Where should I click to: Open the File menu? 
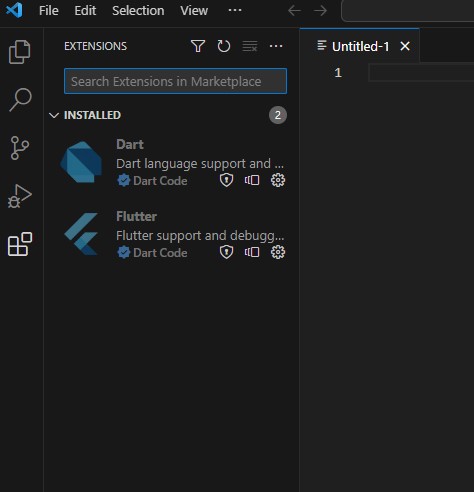[x=49, y=11]
